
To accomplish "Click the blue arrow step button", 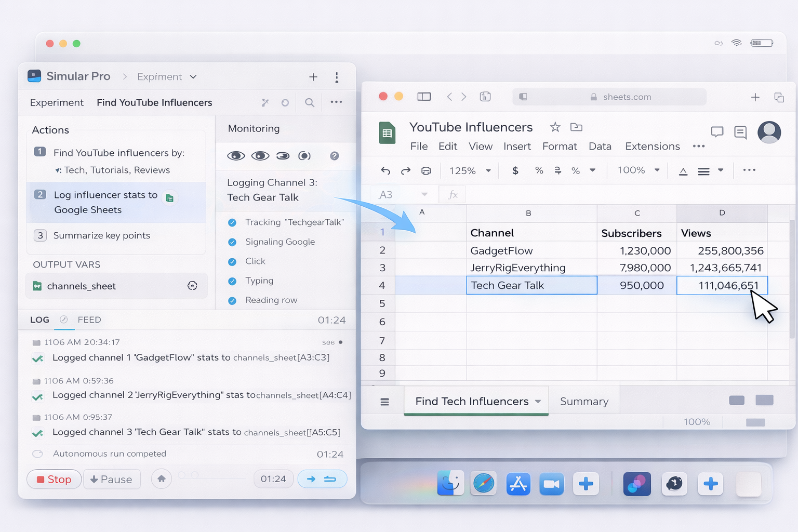I will coord(322,478).
